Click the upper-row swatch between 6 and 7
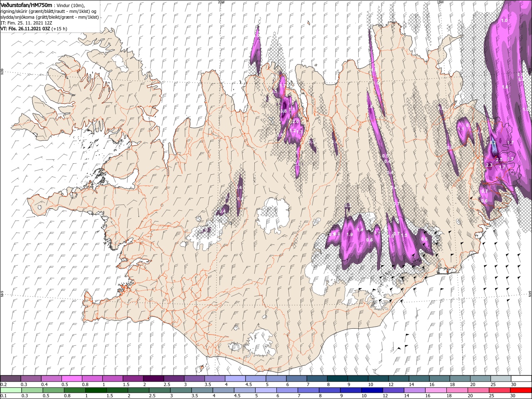 [x=296, y=379]
